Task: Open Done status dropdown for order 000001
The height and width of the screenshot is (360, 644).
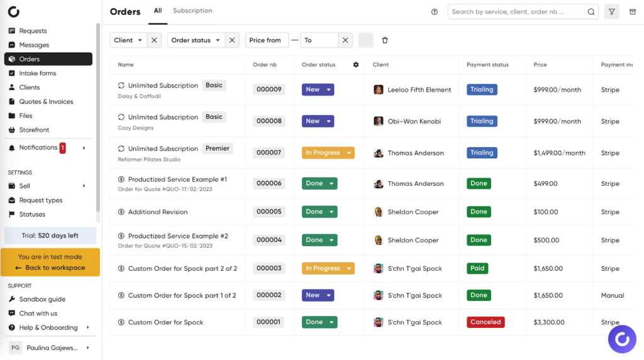Action: [x=319, y=322]
